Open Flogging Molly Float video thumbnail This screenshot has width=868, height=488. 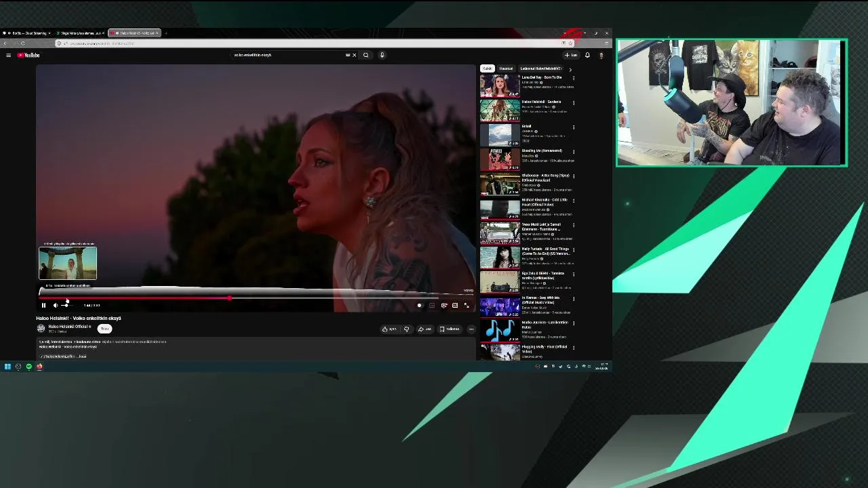click(x=500, y=352)
